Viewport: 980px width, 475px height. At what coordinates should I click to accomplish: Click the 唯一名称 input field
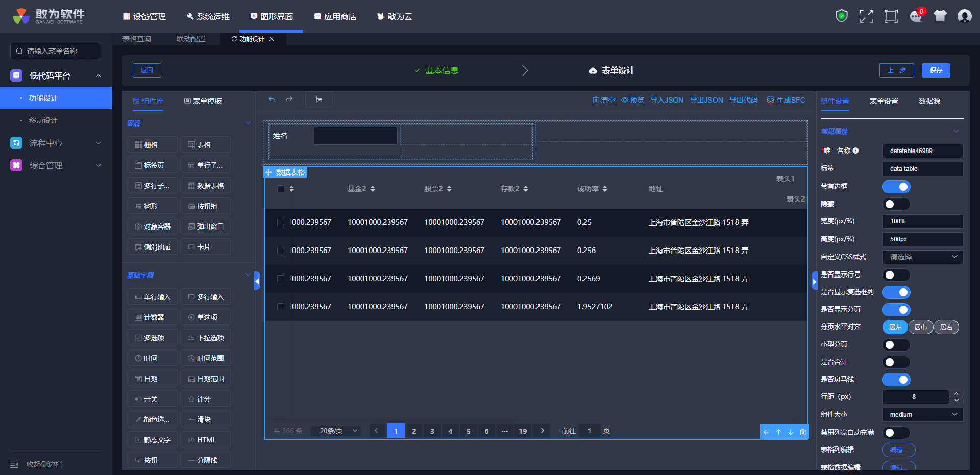922,151
